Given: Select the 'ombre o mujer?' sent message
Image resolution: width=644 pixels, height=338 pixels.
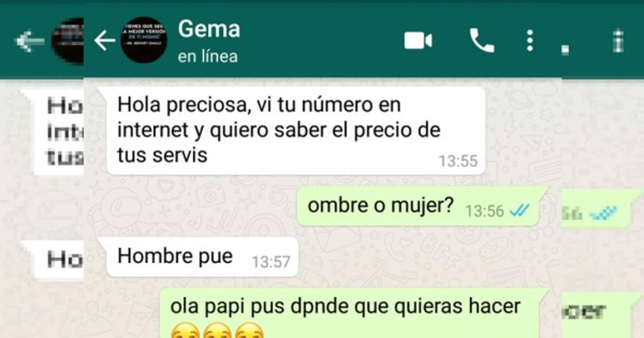Looking at the screenshot, I should tap(422, 206).
